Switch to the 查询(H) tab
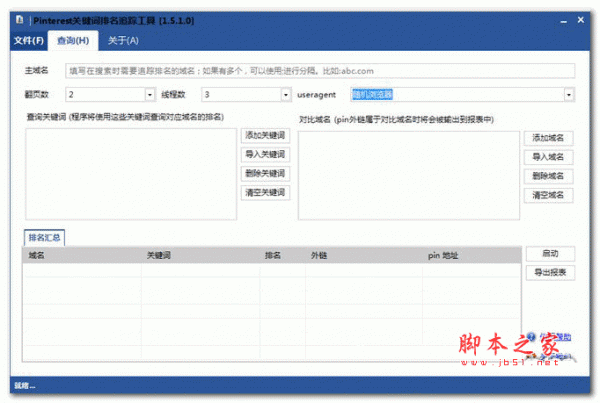Screen dimensions: 600x403 73,41
